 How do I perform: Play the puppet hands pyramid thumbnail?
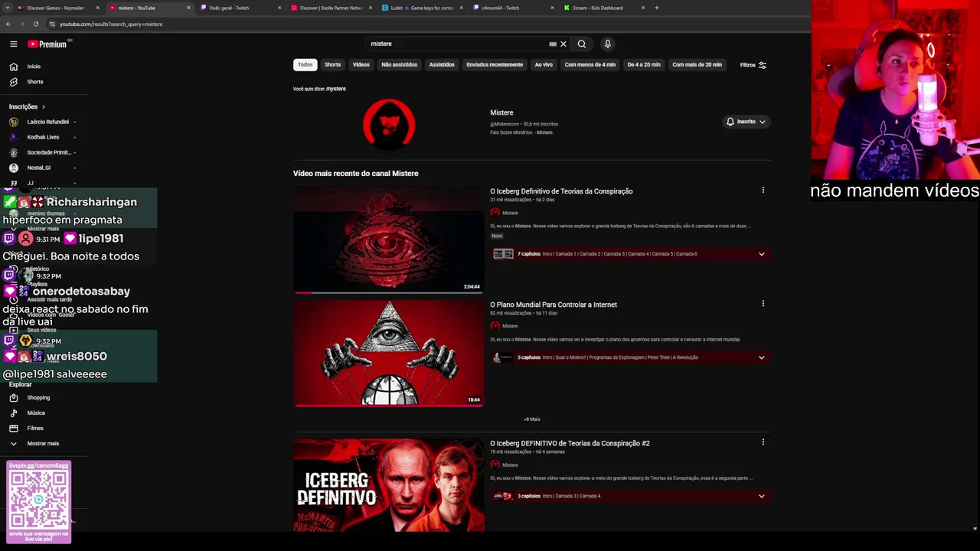pos(388,353)
